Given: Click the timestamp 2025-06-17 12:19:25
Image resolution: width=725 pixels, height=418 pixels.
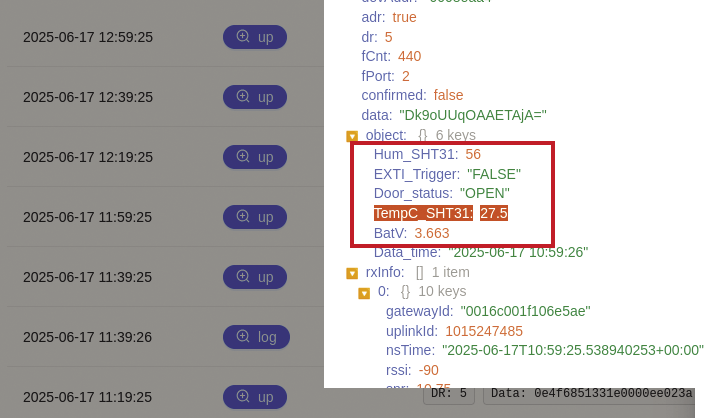Looking at the screenshot, I should [88, 157].
